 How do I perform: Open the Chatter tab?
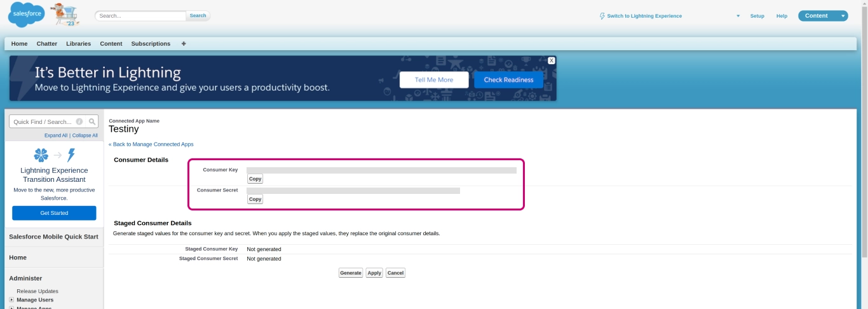[47, 44]
